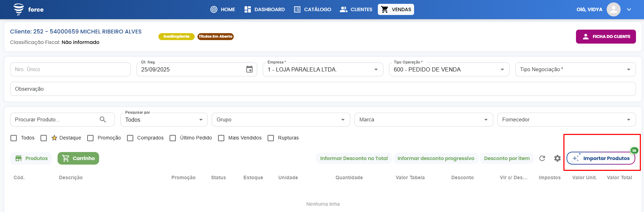The image size is (644, 212).
Task: Sort by Descrição column header
Action: (x=71, y=177)
